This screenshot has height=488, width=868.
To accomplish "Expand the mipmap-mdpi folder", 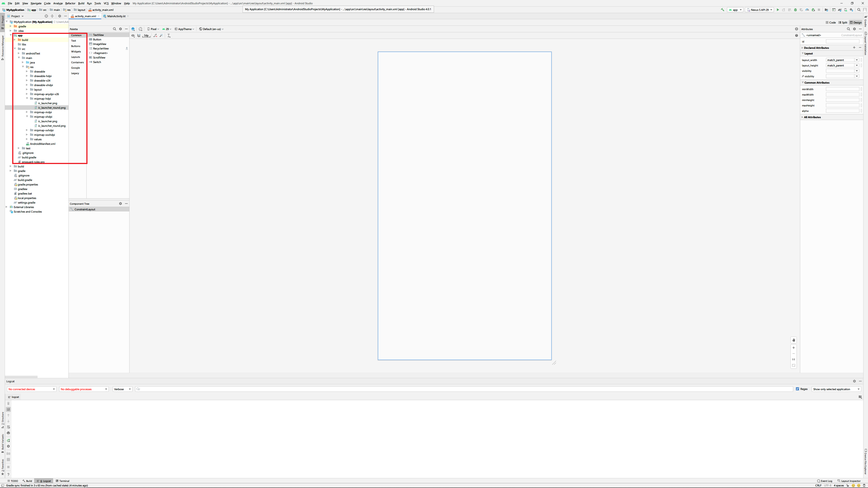I will point(27,112).
